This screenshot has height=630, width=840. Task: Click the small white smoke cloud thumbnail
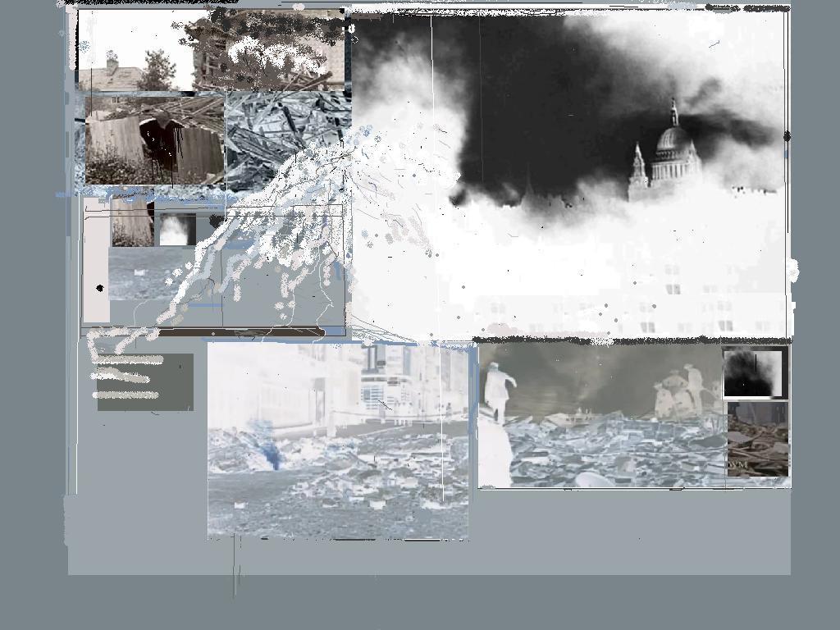tap(176, 230)
